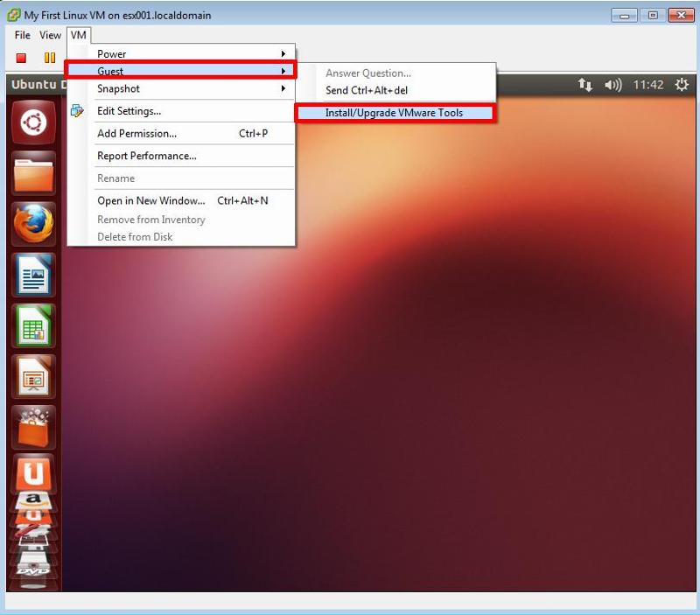Expand the Snapshot submenu arrow
Screen dimensions: 700x615
(283, 88)
